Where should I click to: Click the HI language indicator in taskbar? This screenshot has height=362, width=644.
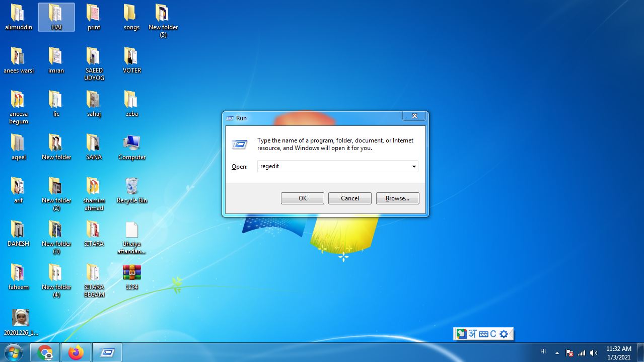click(543, 351)
